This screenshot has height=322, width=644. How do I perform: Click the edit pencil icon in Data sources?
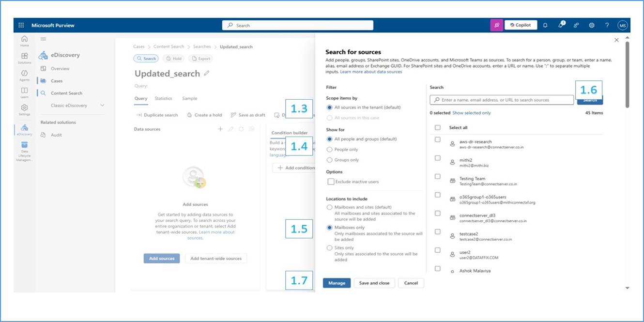tap(231, 129)
